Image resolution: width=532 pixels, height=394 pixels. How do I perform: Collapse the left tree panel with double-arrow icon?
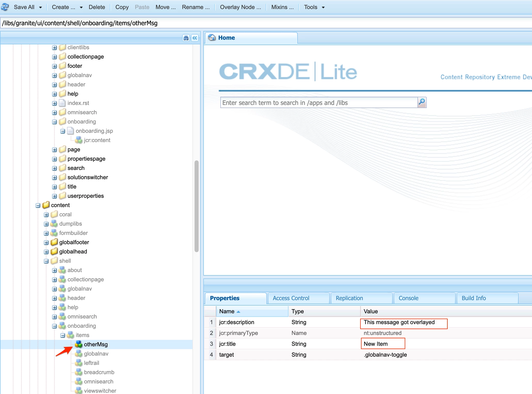[195, 38]
